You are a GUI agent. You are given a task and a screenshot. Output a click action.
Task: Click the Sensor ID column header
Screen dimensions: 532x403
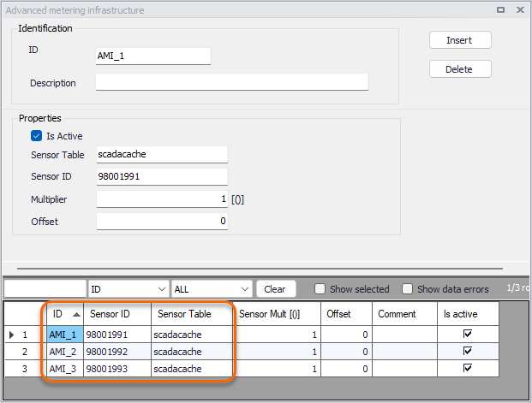coord(117,314)
